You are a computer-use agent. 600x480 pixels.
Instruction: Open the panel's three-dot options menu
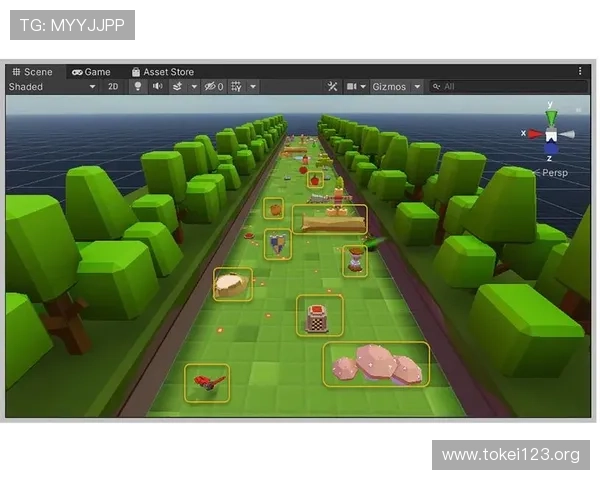[580, 72]
